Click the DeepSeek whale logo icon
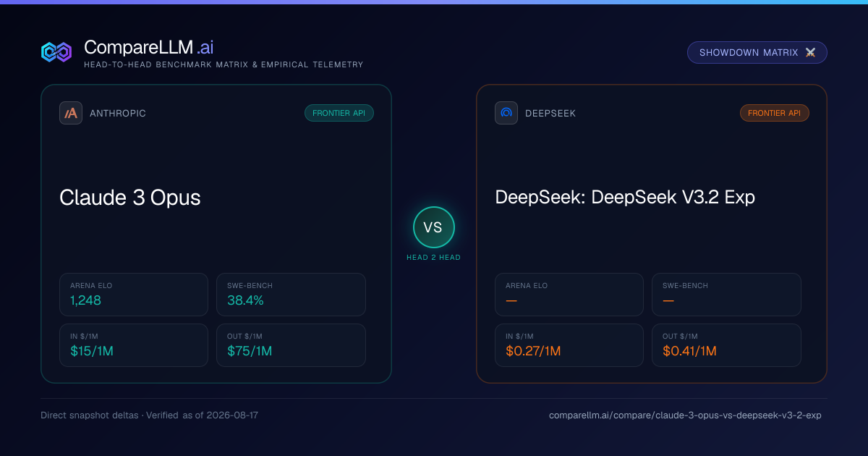868x456 pixels. click(x=506, y=113)
